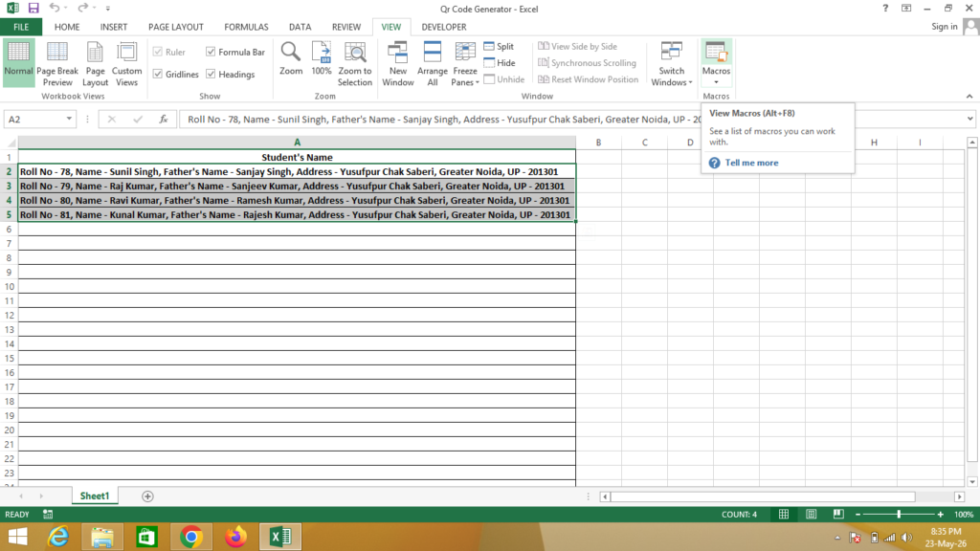Open File Explorer from taskbar
The width and height of the screenshot is (980, 551).
coord(101,537)
